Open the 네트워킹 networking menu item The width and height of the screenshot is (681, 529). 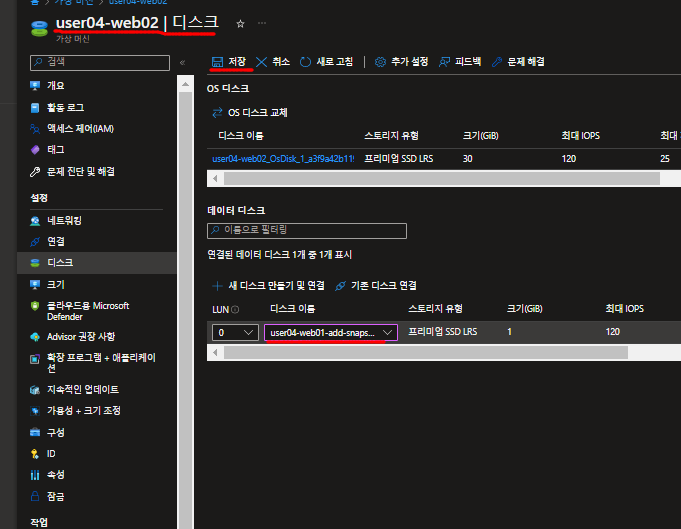coord(64,221)
